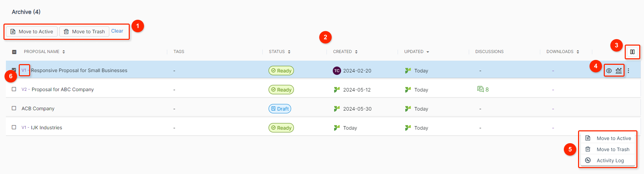Open the ACB Company proposal row
644x174 pixels.
[323, 108]
